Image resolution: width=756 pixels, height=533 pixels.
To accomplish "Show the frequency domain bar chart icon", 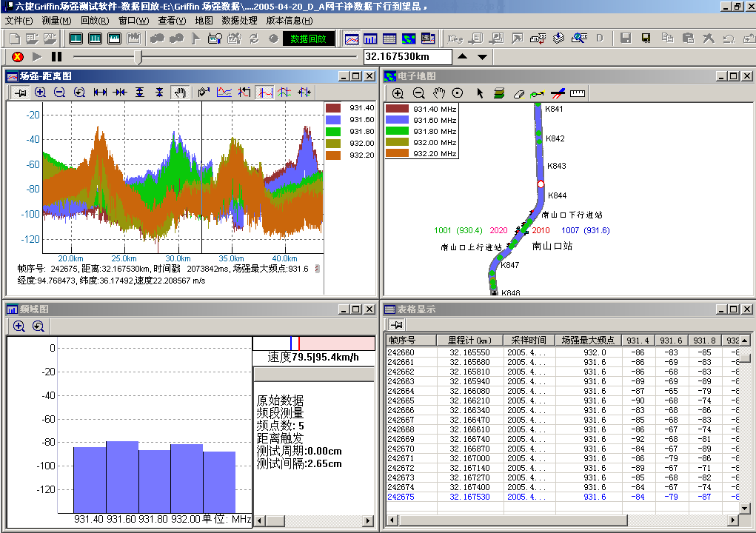I will click(x=370, y=38).
